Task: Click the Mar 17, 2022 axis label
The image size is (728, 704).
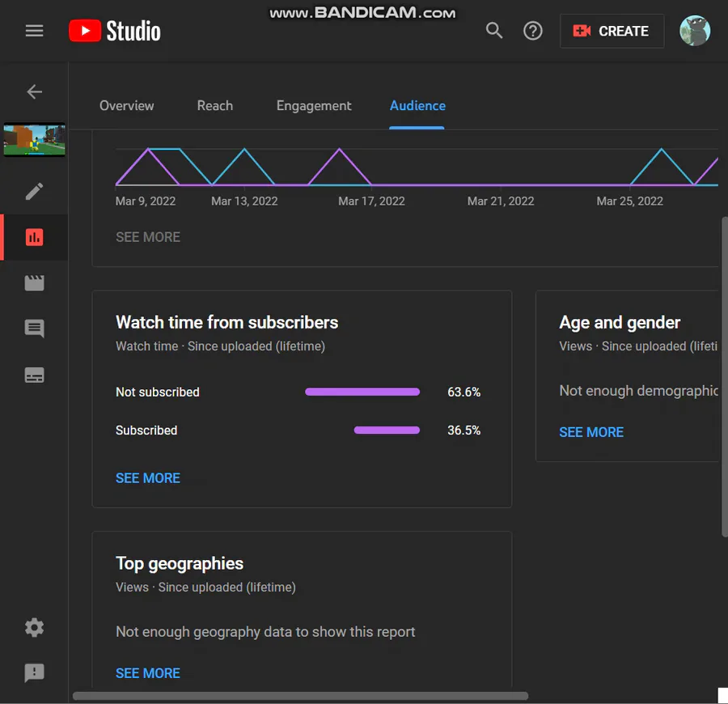Action: 371,201
